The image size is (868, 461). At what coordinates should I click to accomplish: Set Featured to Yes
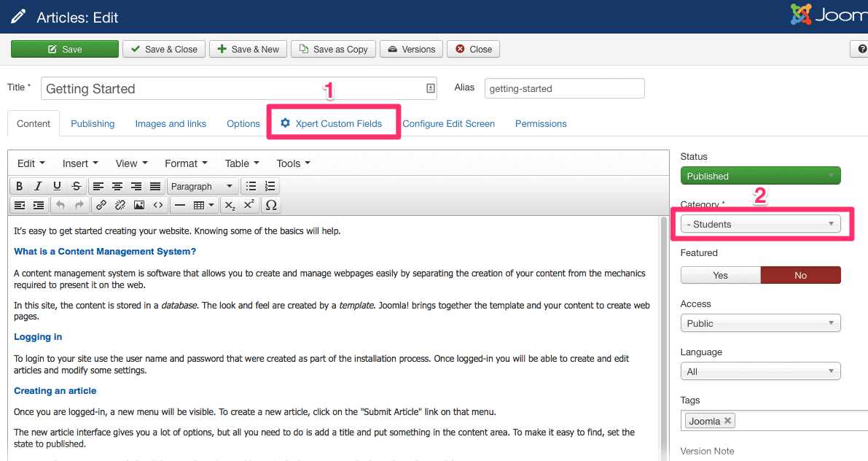(720, 275)
